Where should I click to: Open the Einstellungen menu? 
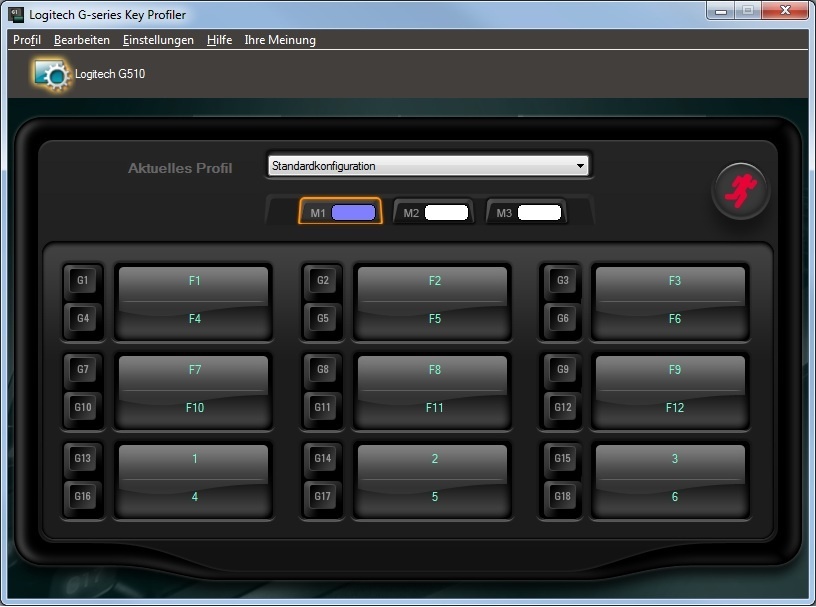[x=158, y=40]
